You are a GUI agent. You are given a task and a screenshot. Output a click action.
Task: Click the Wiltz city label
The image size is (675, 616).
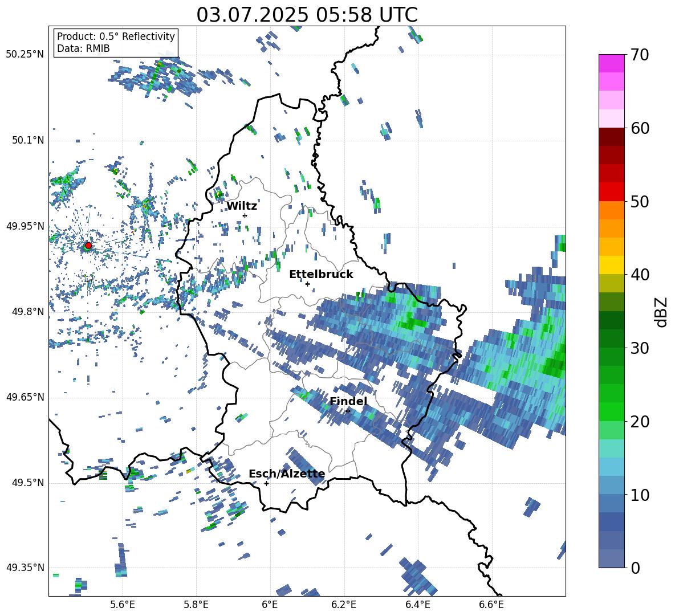[242, 206]
